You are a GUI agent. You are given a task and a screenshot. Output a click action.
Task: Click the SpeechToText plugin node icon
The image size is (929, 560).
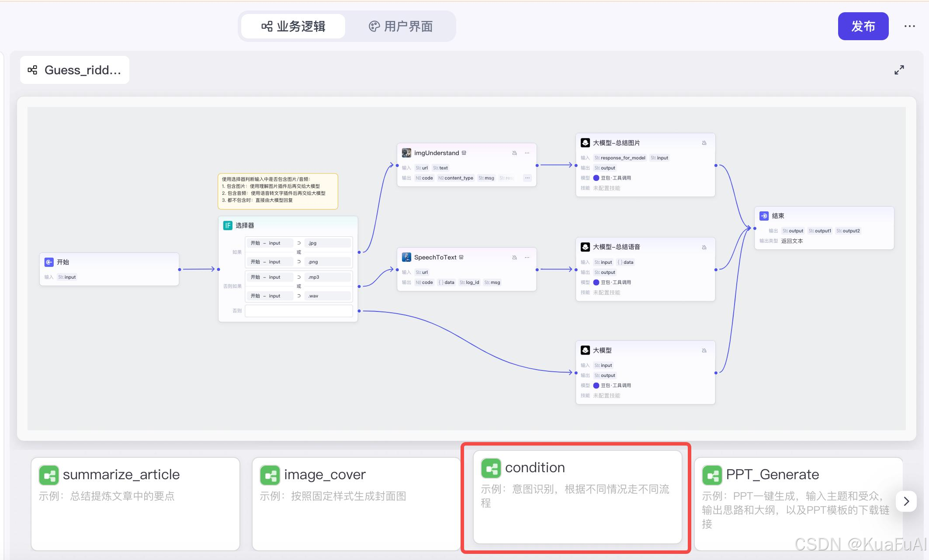click(406, 257)
